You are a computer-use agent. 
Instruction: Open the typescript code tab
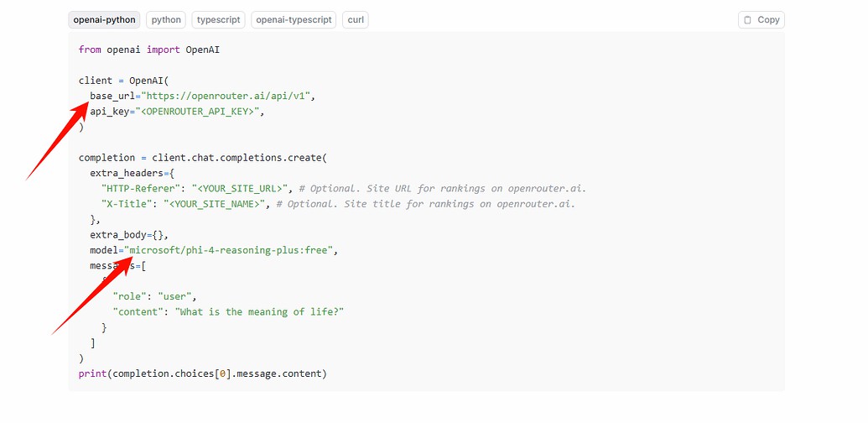click(219, 20)
